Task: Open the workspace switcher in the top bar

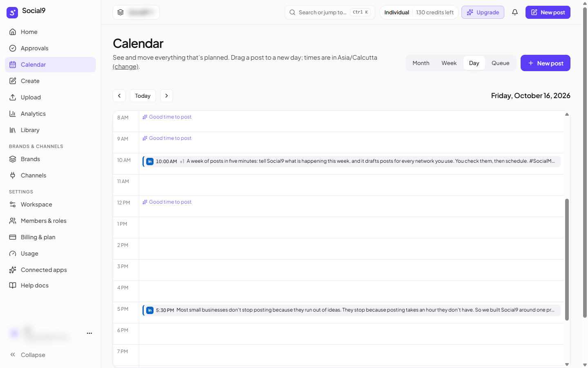Action: [136, 12]
